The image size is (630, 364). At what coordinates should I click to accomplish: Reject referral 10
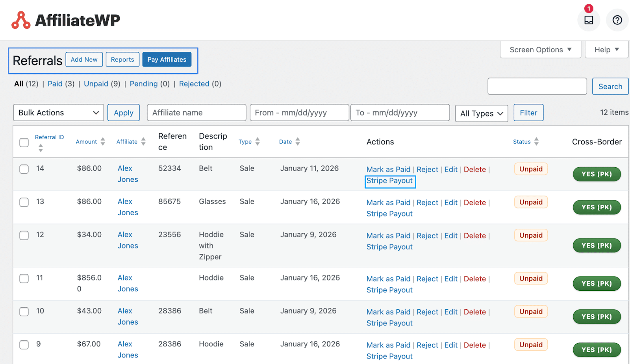(x=427, y=312)
